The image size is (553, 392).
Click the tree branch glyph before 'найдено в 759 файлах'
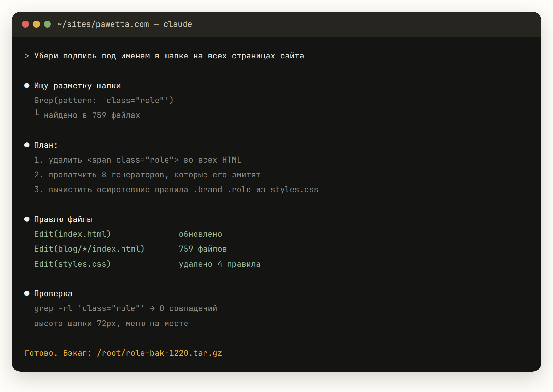(37, 112)
